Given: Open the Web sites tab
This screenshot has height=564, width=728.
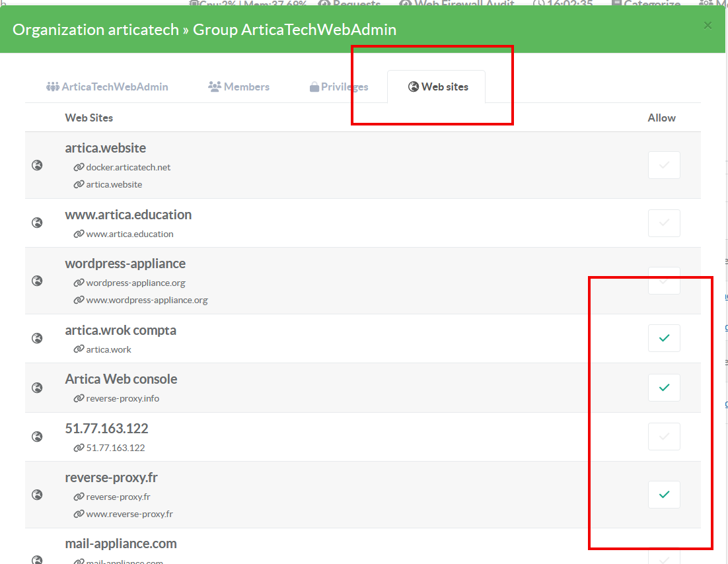Looking at the screenshot, I should (437, 87).
